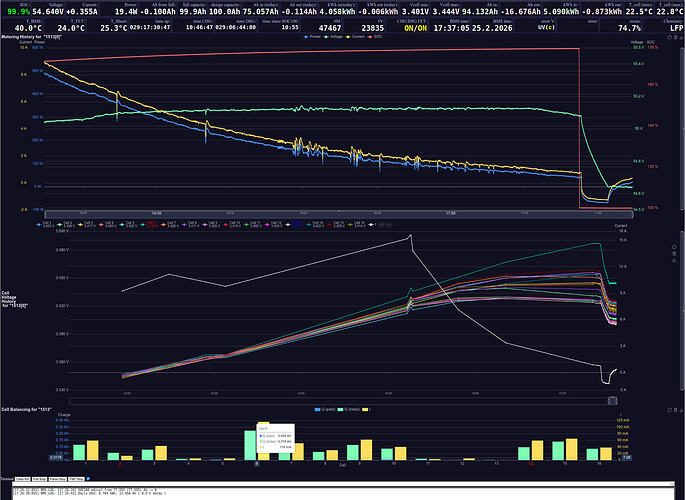Click the last cell entry in the cell voltage legend

pos(356,226)
